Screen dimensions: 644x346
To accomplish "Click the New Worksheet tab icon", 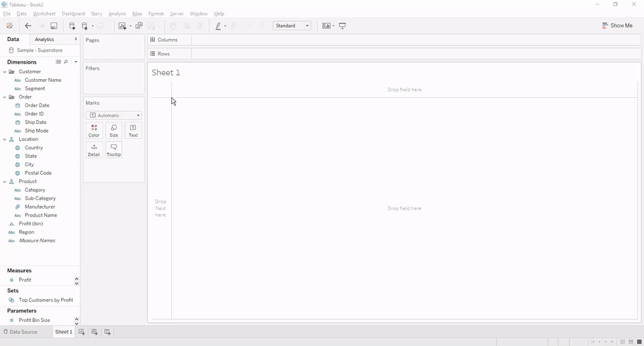I will click(x=82, y=332).
